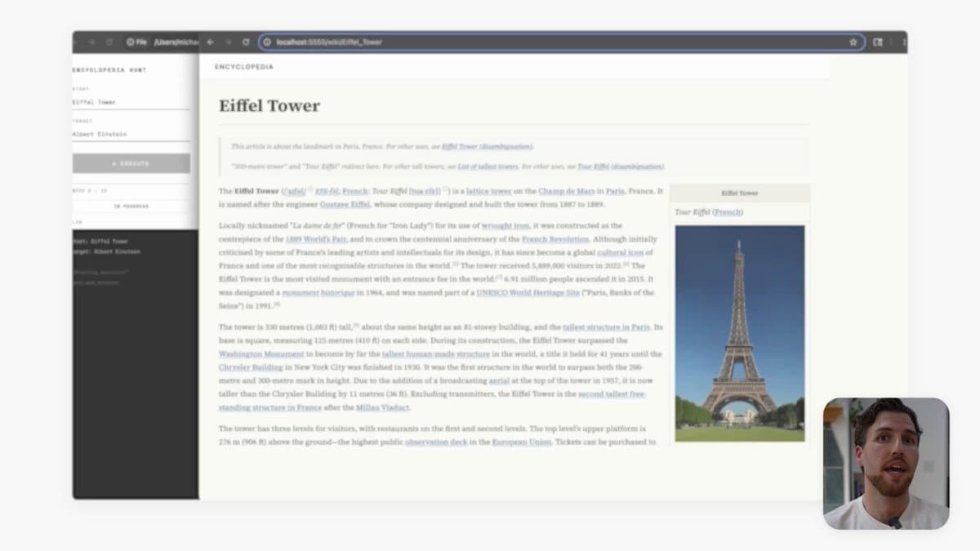Click the IN PROGRESS status label
The height and width of the screenshot is (551, 980).
[x=131, y=207]
